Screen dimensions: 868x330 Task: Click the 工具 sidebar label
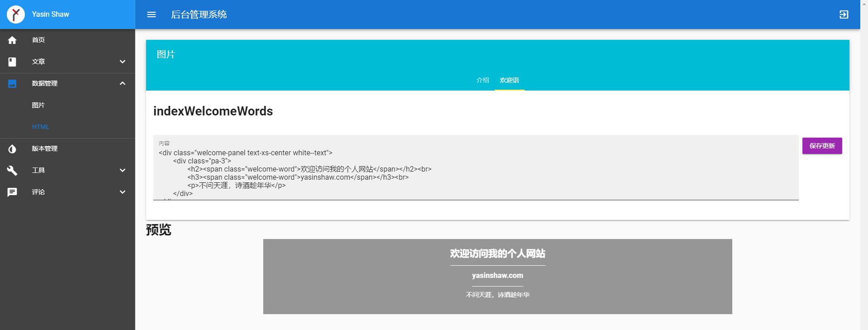(x=38, y=170)
